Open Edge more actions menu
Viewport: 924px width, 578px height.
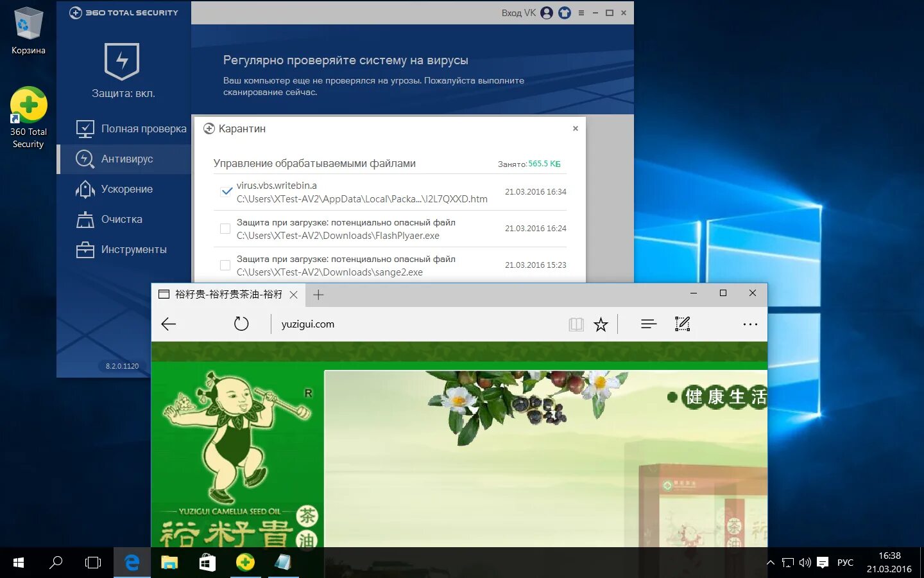[x=750, y=324]
